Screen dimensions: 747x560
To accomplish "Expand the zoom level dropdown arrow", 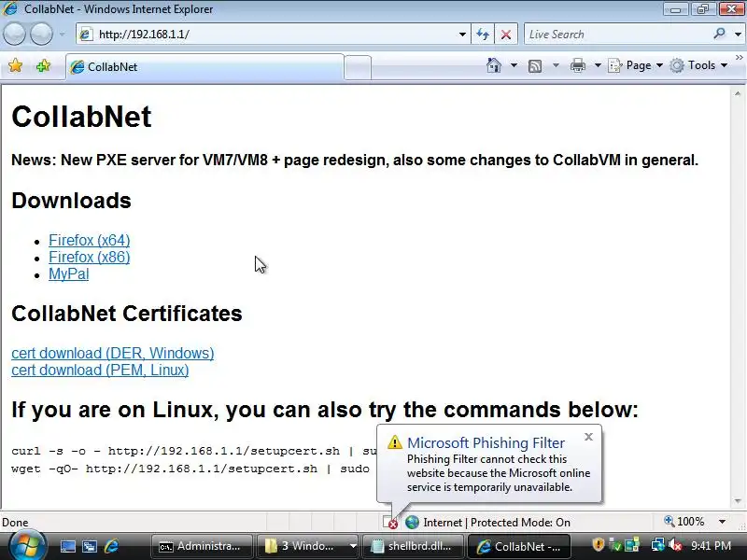I will [x=722, y=522].
